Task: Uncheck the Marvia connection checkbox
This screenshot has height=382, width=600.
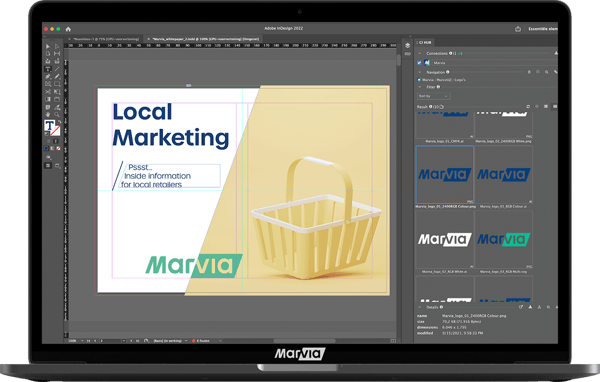Action: pyautogui.click(x=419, y=63)
